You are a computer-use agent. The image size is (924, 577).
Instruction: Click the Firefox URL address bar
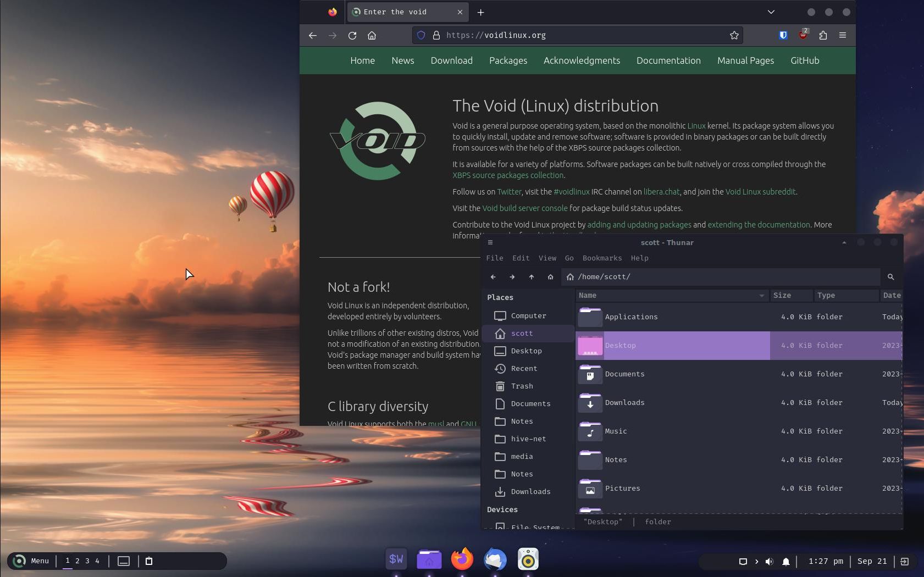pyautogui.click(x=577, y=35)
